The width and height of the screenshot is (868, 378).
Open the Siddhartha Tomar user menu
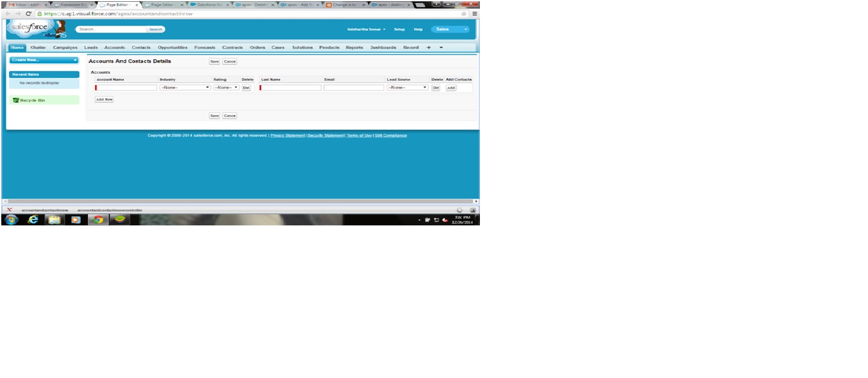(366, 29)
